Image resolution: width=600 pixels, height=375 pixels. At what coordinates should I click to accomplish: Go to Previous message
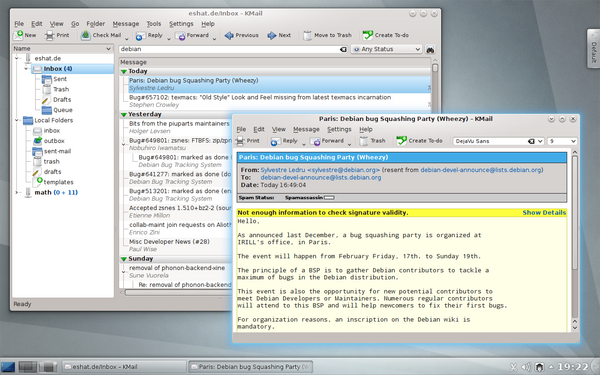click(x=241, y=35)
